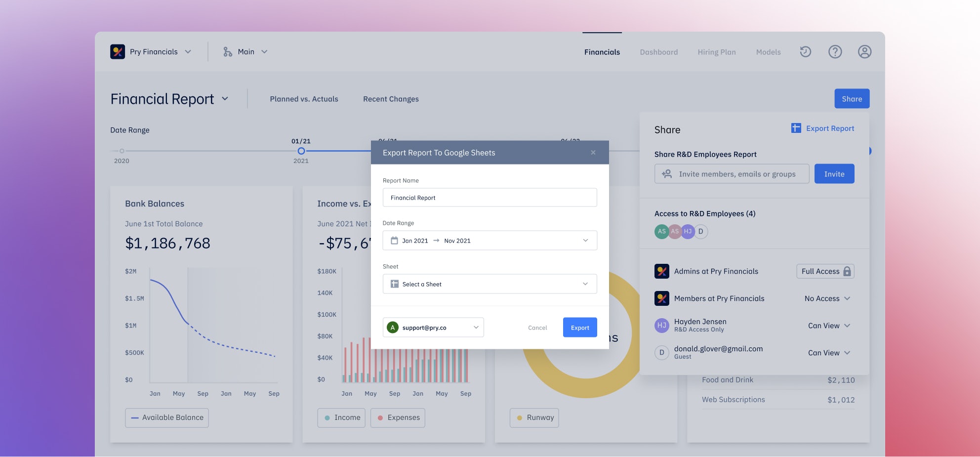Click the Invite button
980x457 pixels.
[834, 174]
